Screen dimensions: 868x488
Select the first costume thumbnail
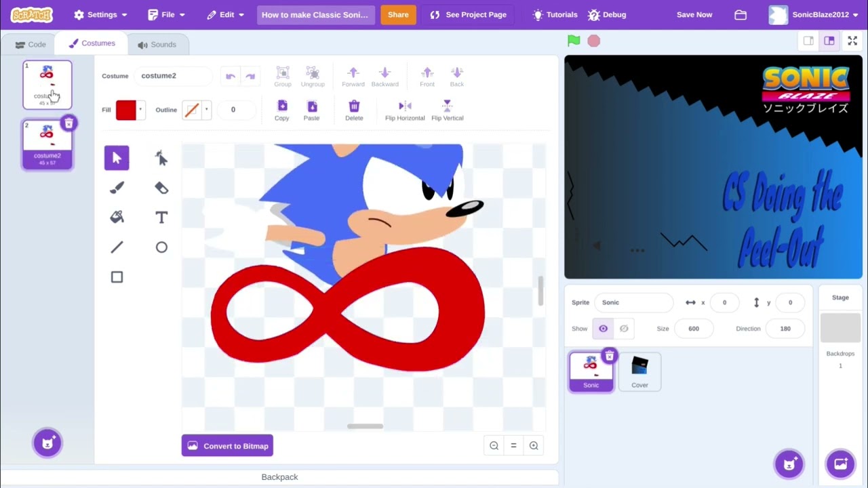tap(47, 85)
